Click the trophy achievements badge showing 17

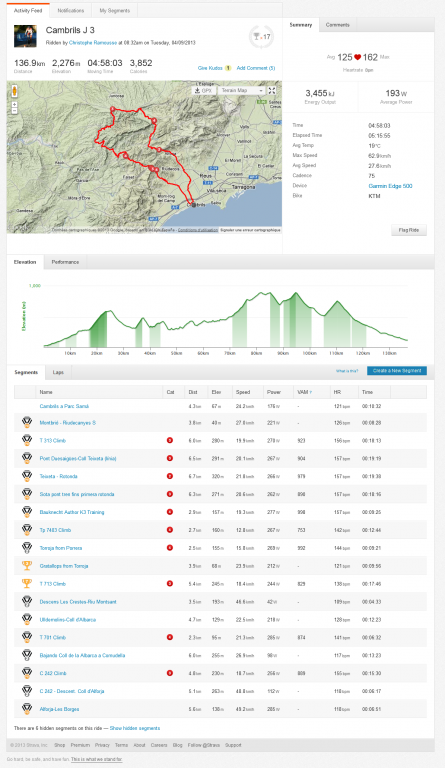261,37
